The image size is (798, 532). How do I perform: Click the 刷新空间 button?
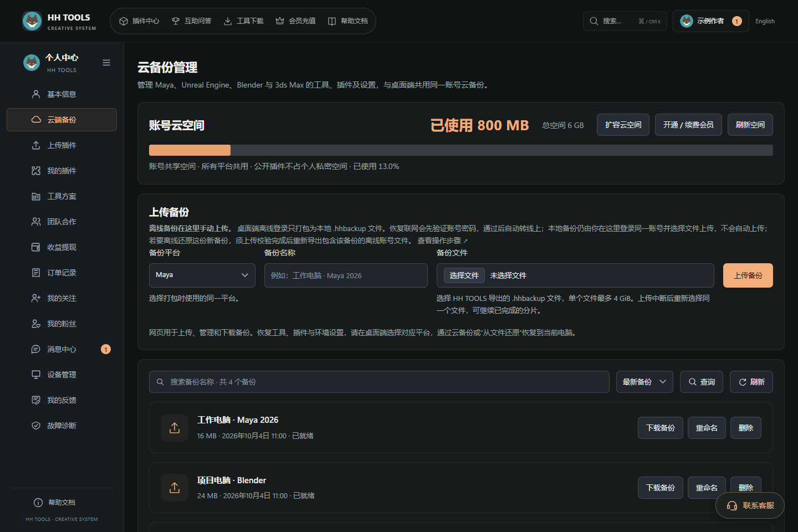coord(750,125)
